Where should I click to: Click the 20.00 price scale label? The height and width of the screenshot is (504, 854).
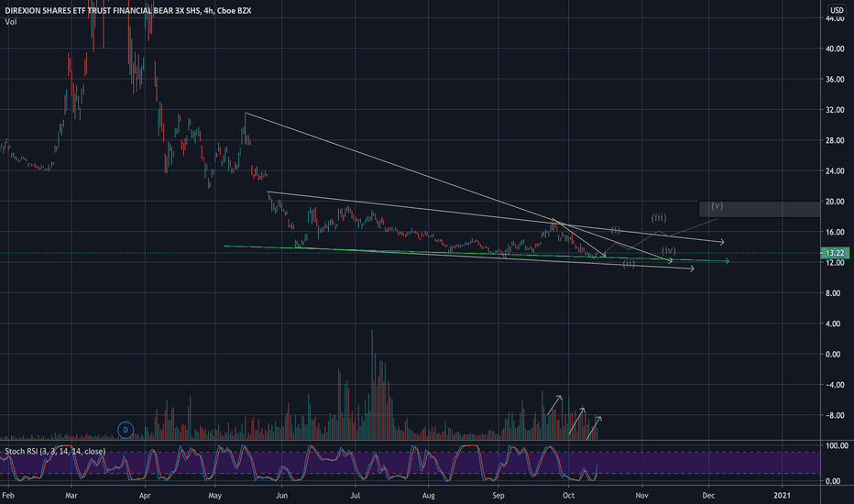coord(835,201)
